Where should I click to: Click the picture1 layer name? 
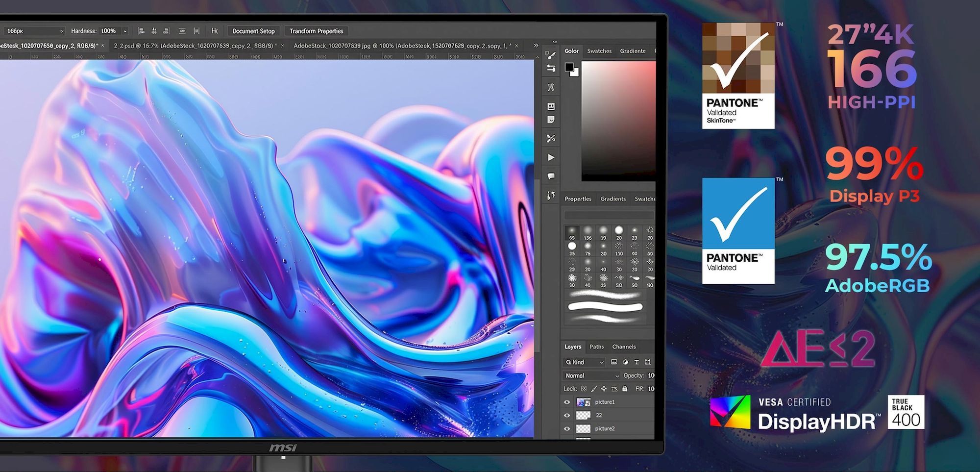point(605,402)
